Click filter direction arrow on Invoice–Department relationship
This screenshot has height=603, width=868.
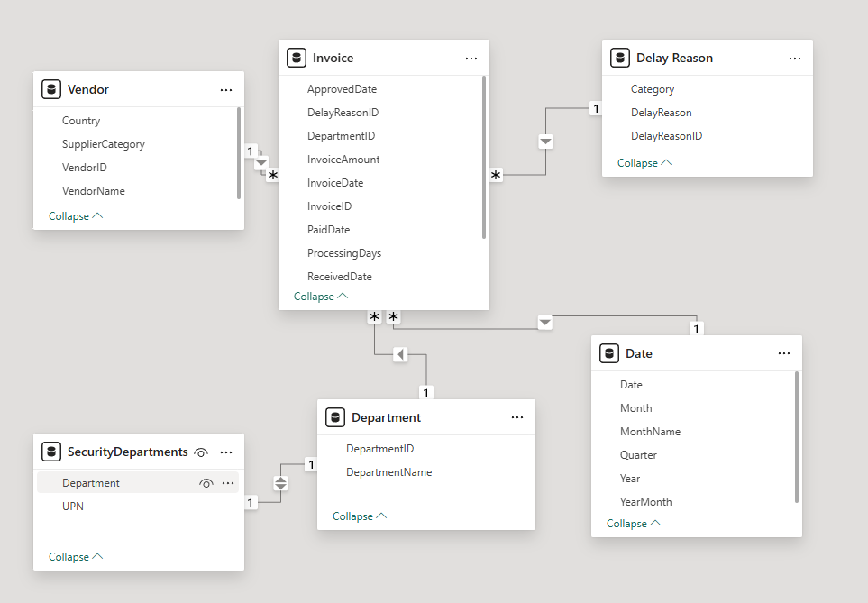[401, 354]
